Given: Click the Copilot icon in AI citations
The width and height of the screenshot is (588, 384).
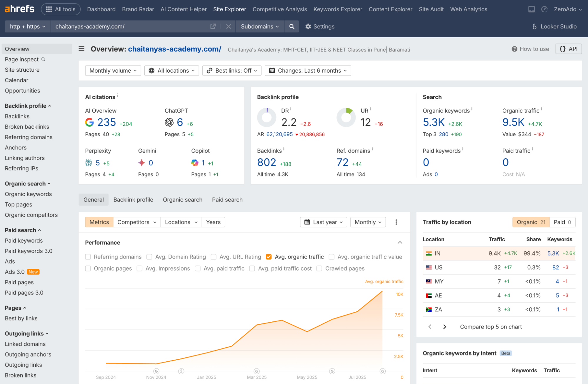Looking at the screenshot, I should (x=194, y=162).
